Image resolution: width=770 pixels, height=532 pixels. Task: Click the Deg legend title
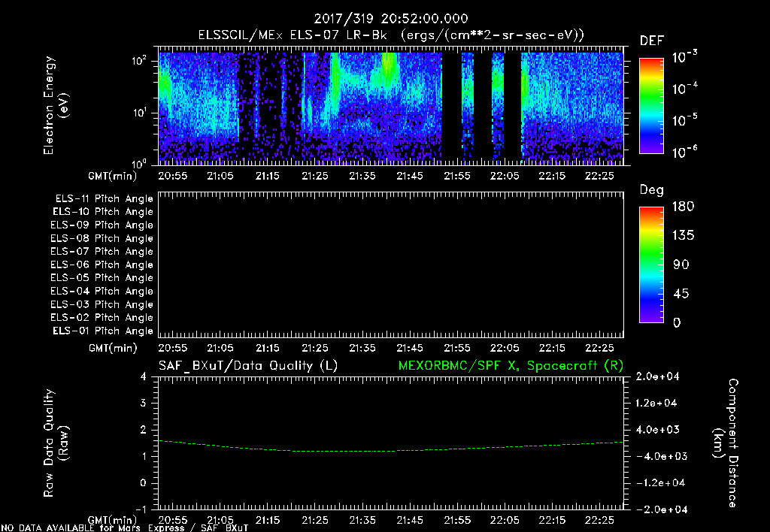(x=652, y=190)
